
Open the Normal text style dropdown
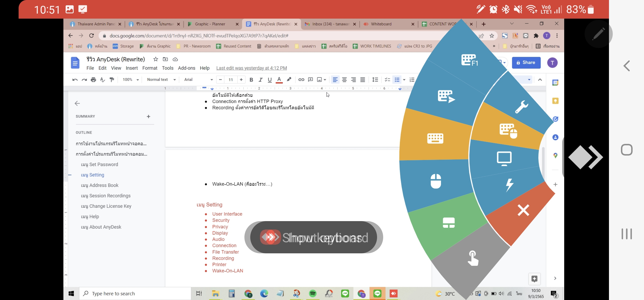(x=161, y=80)
